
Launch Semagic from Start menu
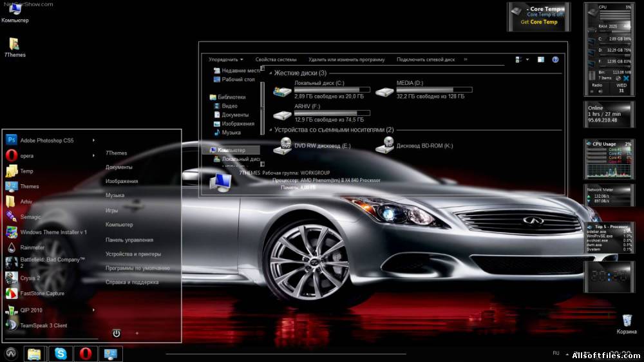pyautogui.click(x=30, y=216)
